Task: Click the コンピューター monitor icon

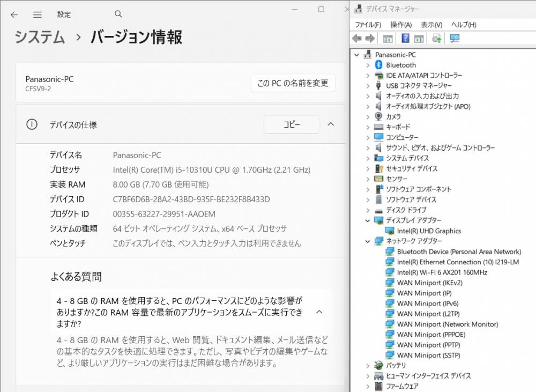Action: pyautogui.click(x=378, y=137)
